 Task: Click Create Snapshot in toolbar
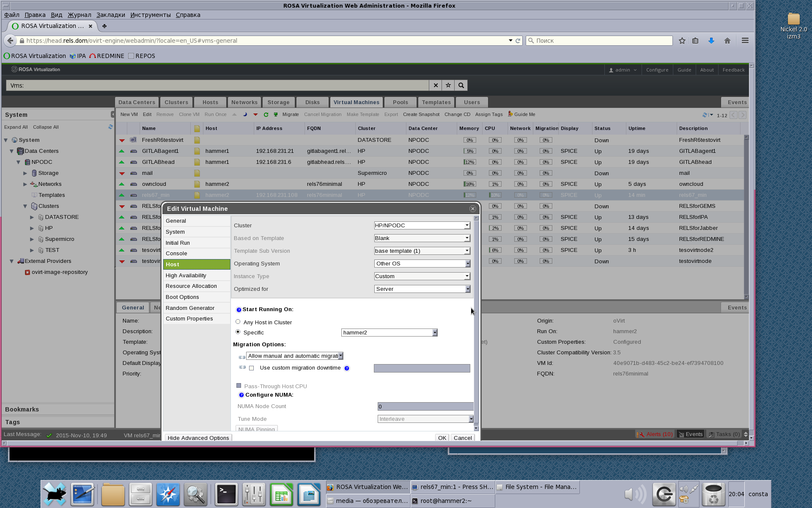pos(421,114)
